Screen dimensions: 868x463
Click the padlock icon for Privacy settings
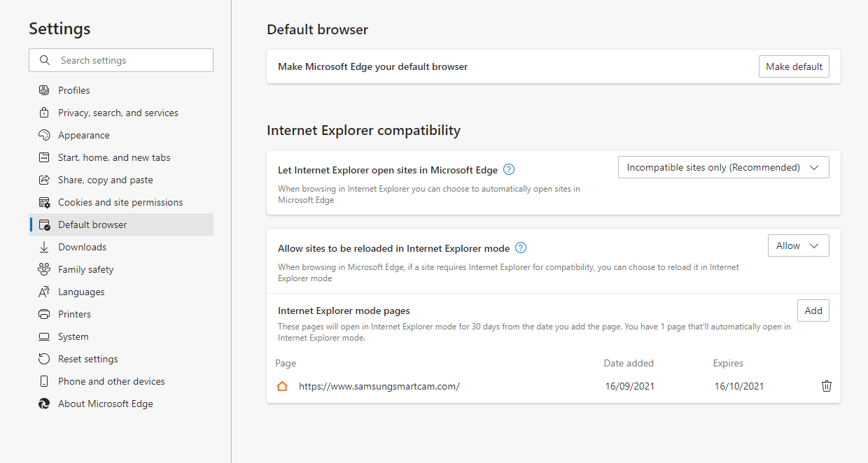[44, 113]
